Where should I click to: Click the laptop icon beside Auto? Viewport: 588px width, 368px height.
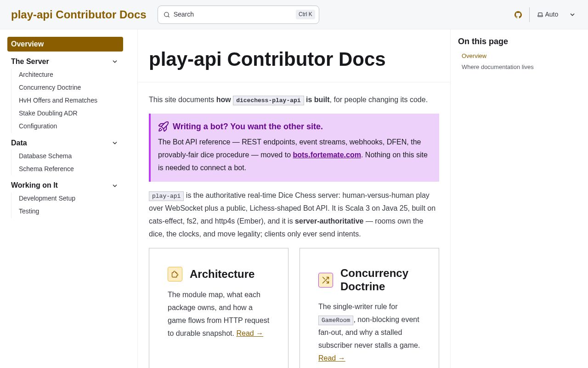tap(540, 15)
